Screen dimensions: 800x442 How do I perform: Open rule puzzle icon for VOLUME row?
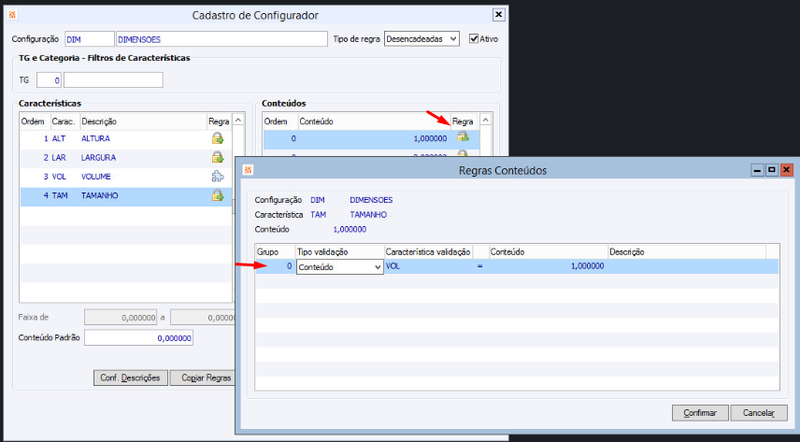click(218, 177)
